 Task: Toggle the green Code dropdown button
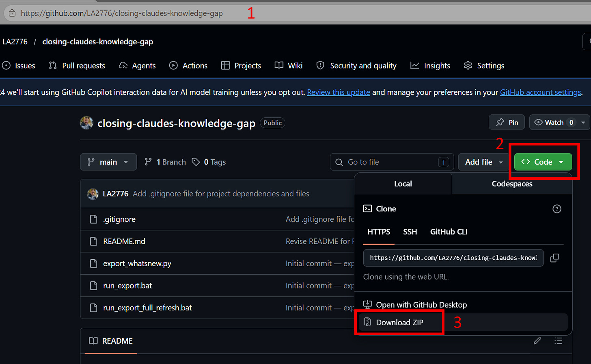[543, 162]
